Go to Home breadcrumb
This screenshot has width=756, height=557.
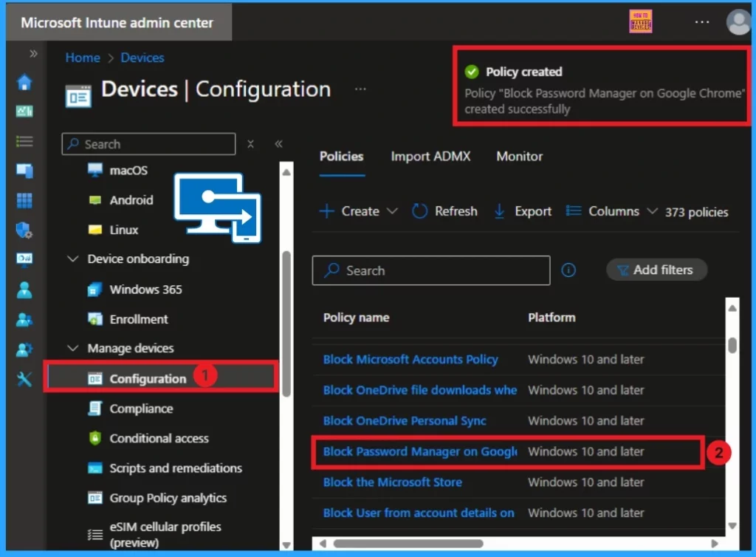[x=83, y=58]
